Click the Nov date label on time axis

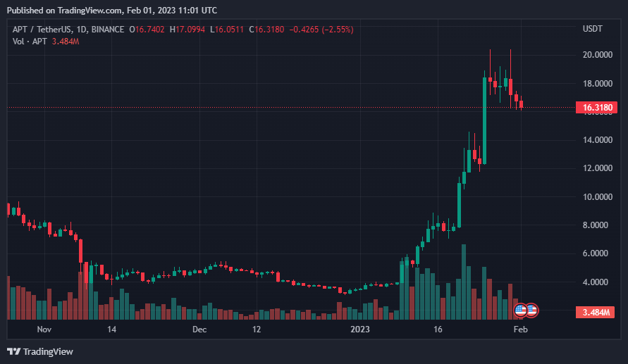click(44, 330)
